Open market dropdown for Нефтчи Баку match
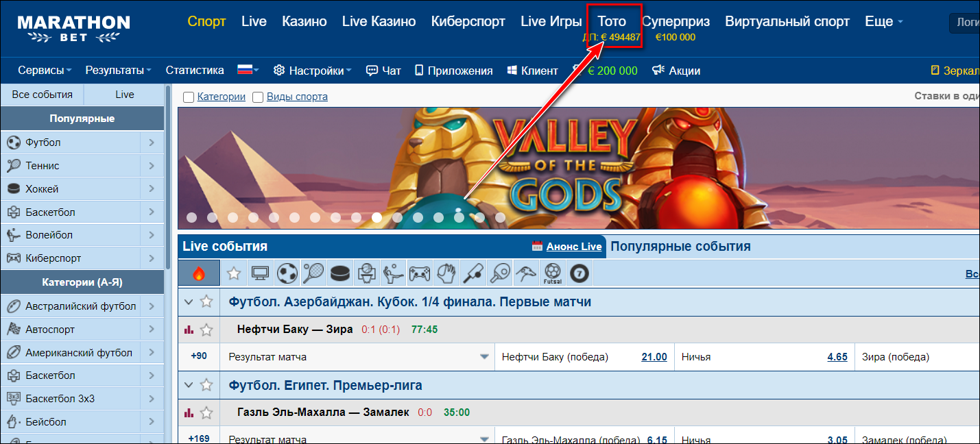 [x=485, y=357]
